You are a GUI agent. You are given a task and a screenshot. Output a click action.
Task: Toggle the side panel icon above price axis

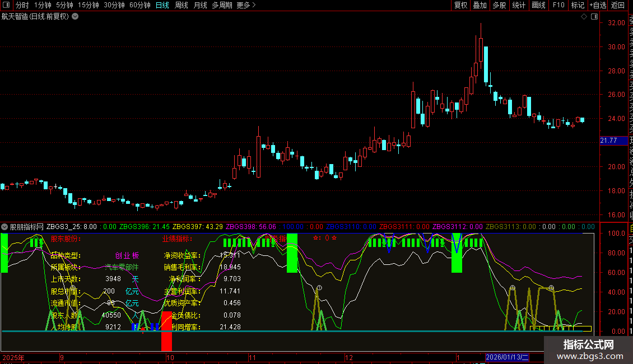tap(594, 17)
